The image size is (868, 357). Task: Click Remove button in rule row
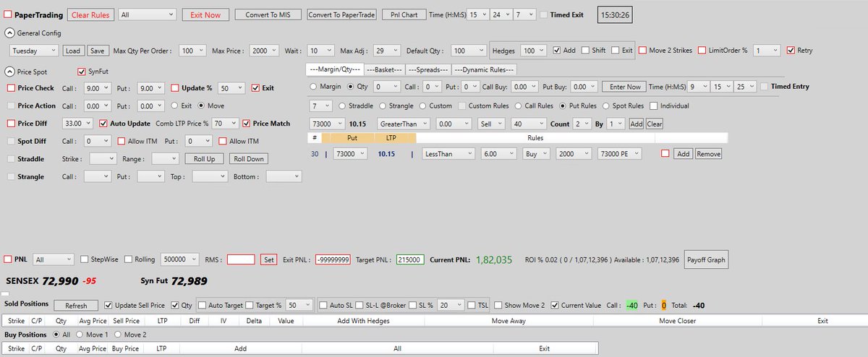point(708,154)
